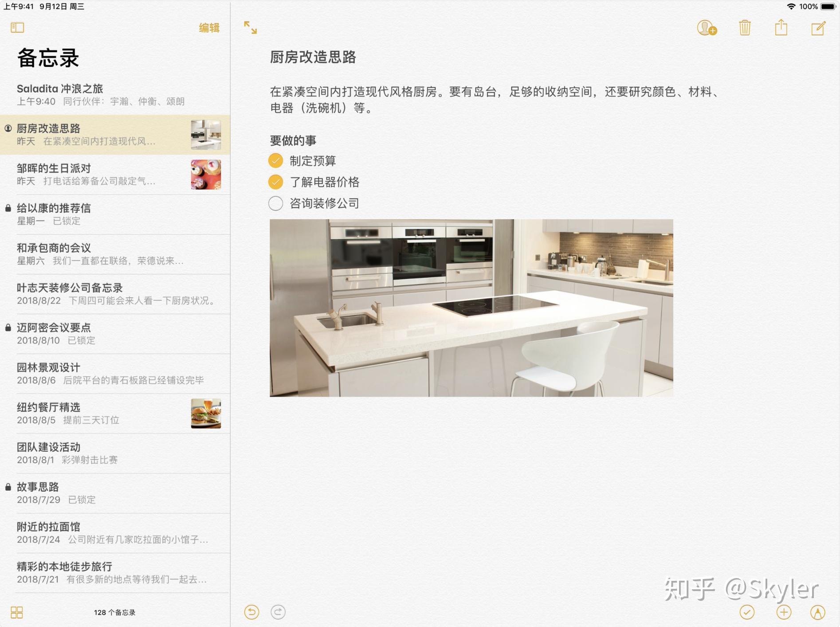Insert a checklist with checkmark icon
The width and height of the screenshot is (840, 627).
coord(747,612)
